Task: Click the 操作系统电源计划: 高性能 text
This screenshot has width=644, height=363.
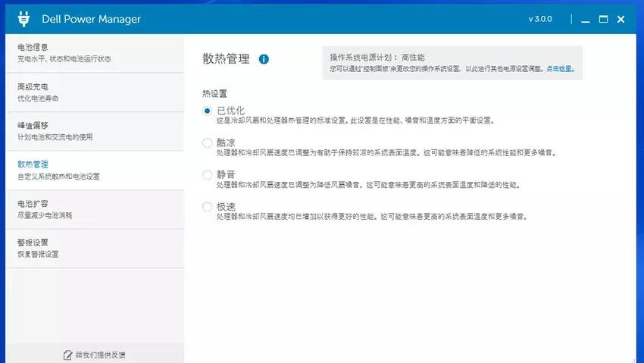Action: coord(377,58)
